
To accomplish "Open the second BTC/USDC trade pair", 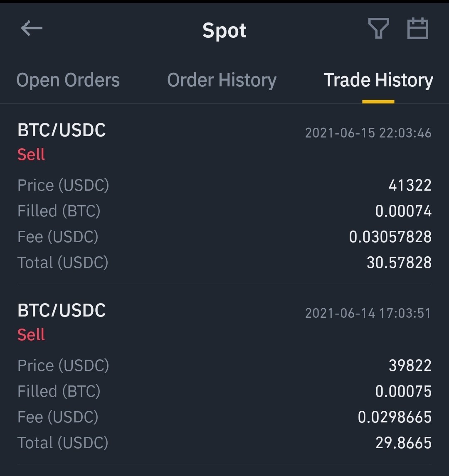I will pyautogui.click(x=62, y=311).
